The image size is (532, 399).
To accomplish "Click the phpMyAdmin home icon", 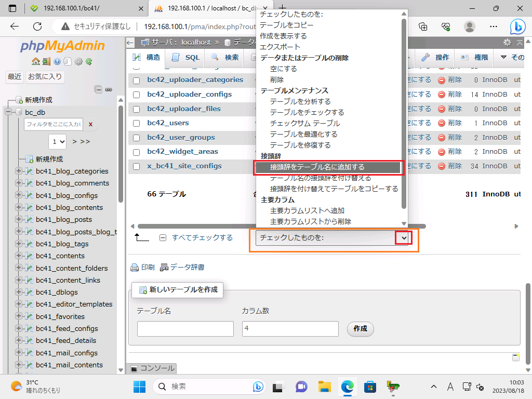I will [x=35, y=61].
